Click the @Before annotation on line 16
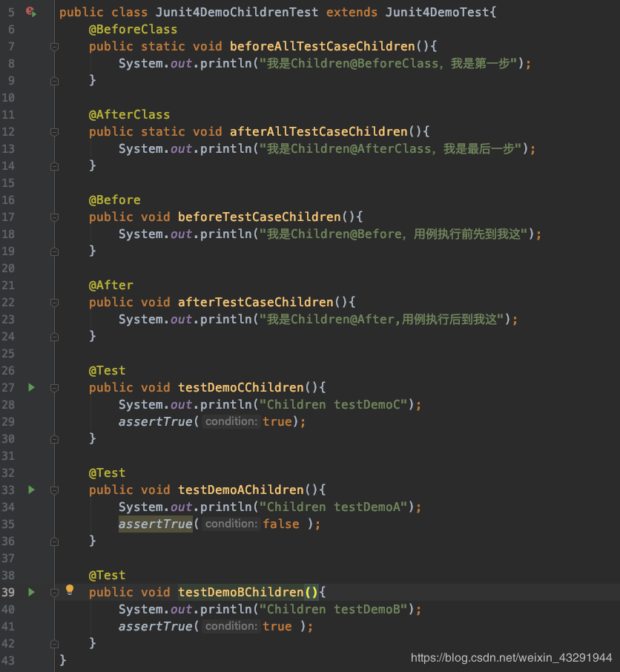 pos(114,200)
